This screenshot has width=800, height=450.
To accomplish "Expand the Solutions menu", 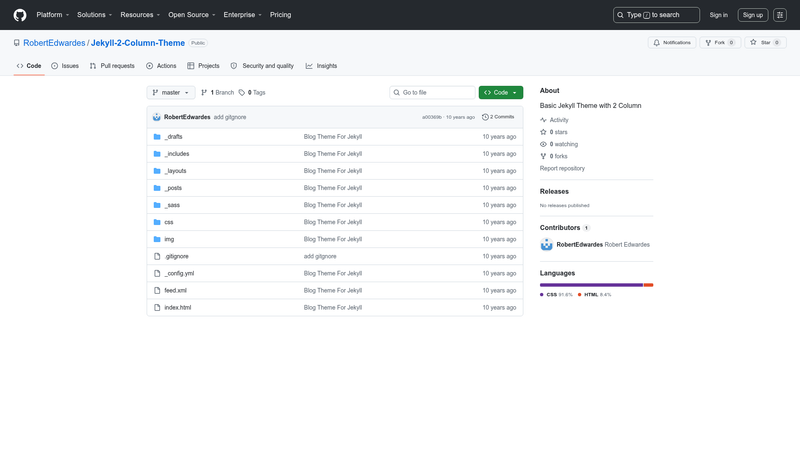I will pyautogui.click(x=94, y=15).
